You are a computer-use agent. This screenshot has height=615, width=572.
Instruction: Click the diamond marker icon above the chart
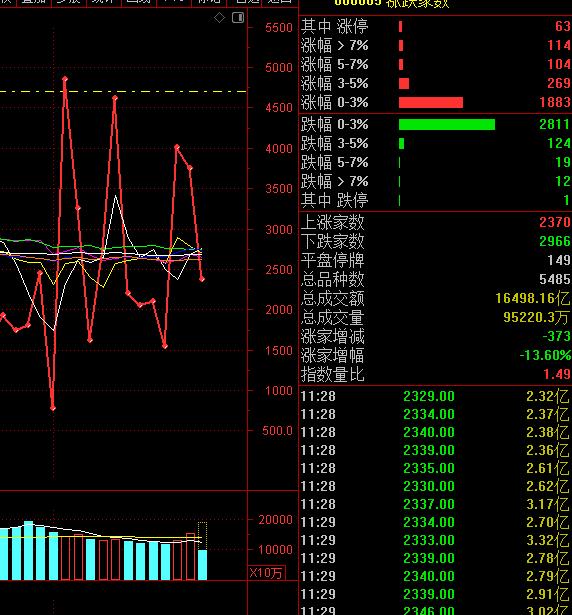click(219, 18)
